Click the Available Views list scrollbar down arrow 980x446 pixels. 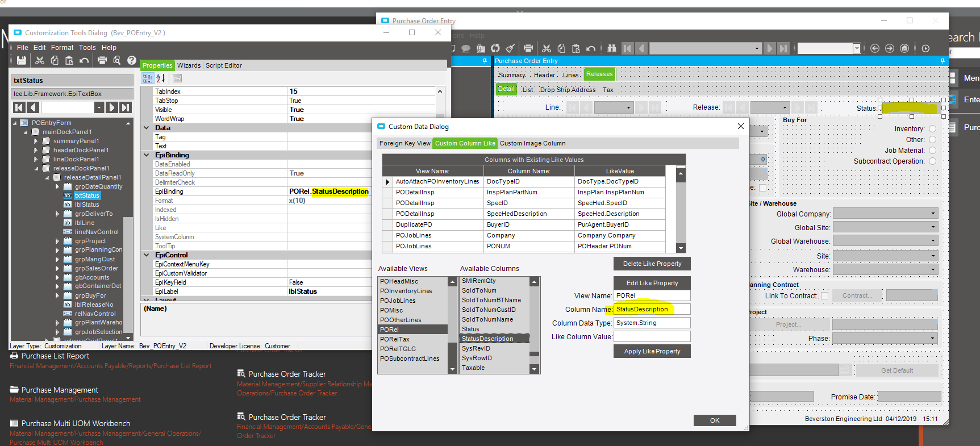point(453,369)
